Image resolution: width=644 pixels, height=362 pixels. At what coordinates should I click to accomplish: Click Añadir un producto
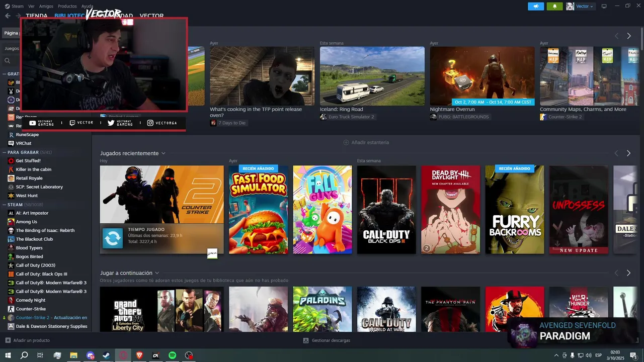point(28,340)
